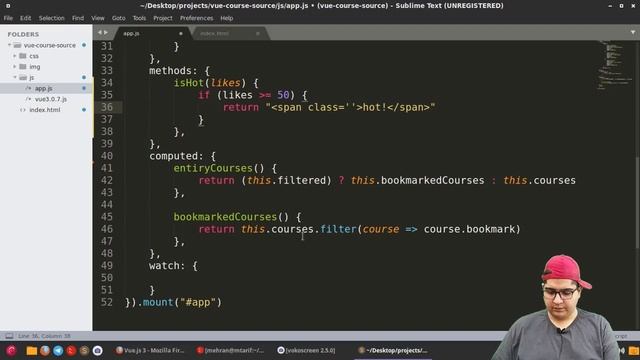This screenshot has height=360, width=640.
Task: Open the screen recorder launcher icon
Action: pos(97,350)
